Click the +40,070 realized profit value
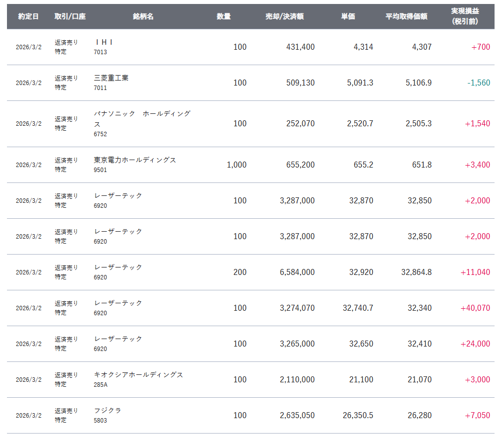Image resolution: width=504 pixels, height=440 pixels. [x=475, y=308]
